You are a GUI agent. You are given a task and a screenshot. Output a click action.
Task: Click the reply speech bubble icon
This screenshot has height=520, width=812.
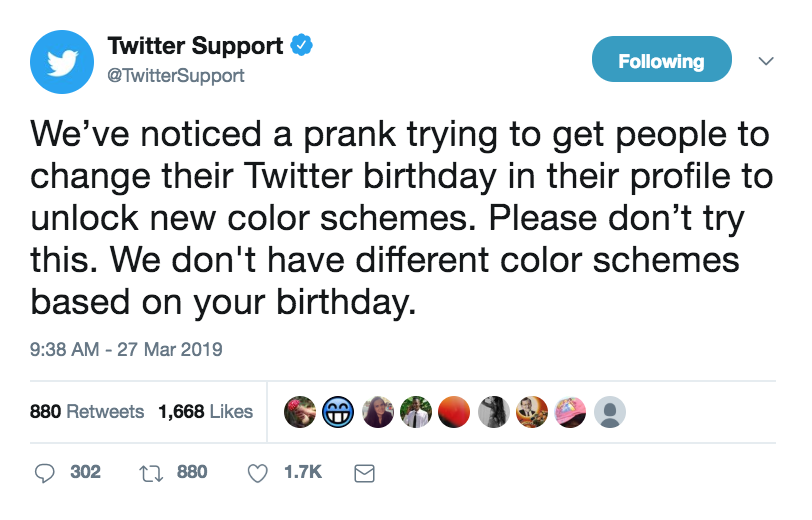(x=45, y=472)
